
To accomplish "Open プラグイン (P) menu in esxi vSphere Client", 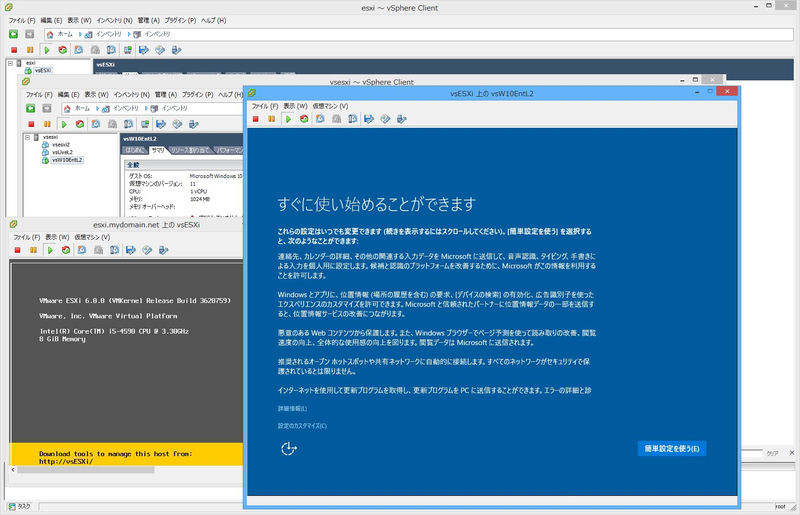I will [x=180, y=20].
